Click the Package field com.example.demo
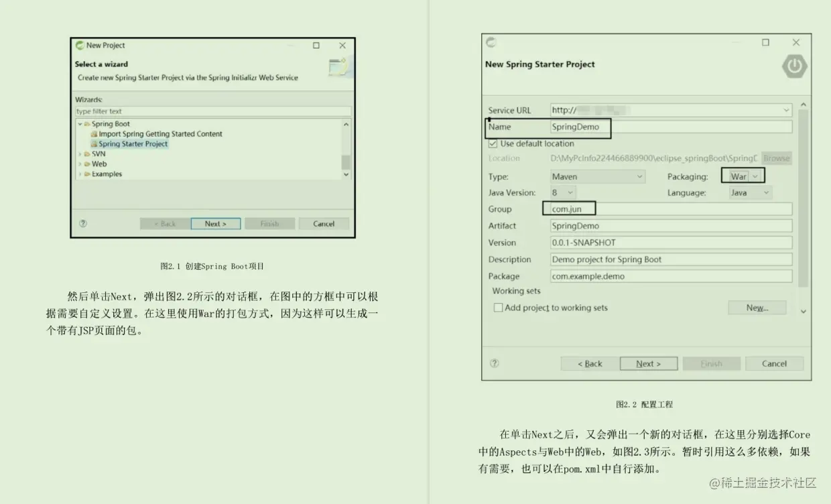The width and height of the screenshot is (831, 504). (x=671, y=276)
